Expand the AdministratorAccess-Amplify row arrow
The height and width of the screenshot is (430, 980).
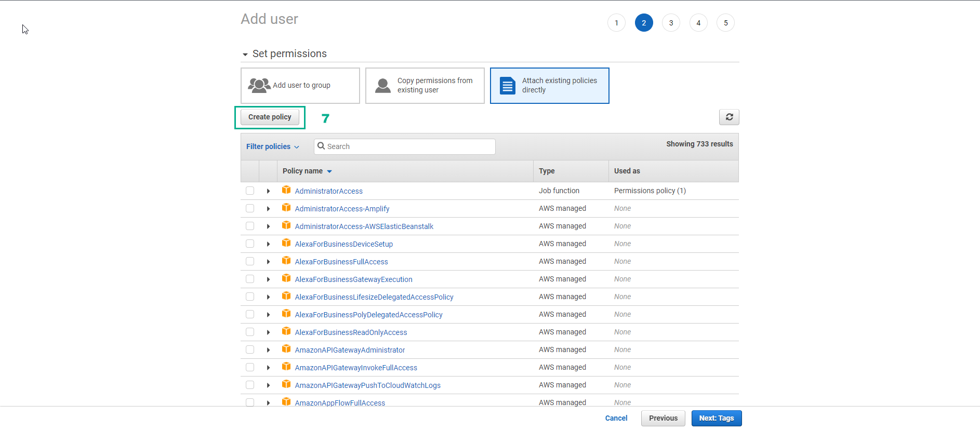(268, 209)
